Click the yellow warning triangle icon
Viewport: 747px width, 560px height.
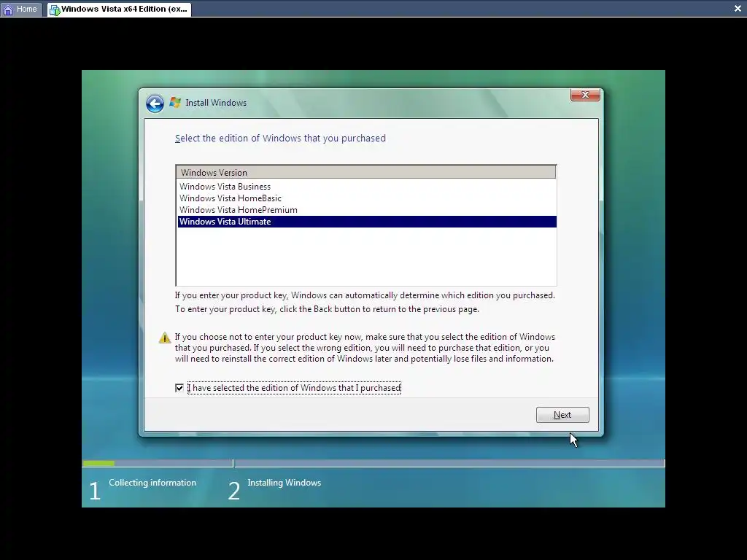164,338
